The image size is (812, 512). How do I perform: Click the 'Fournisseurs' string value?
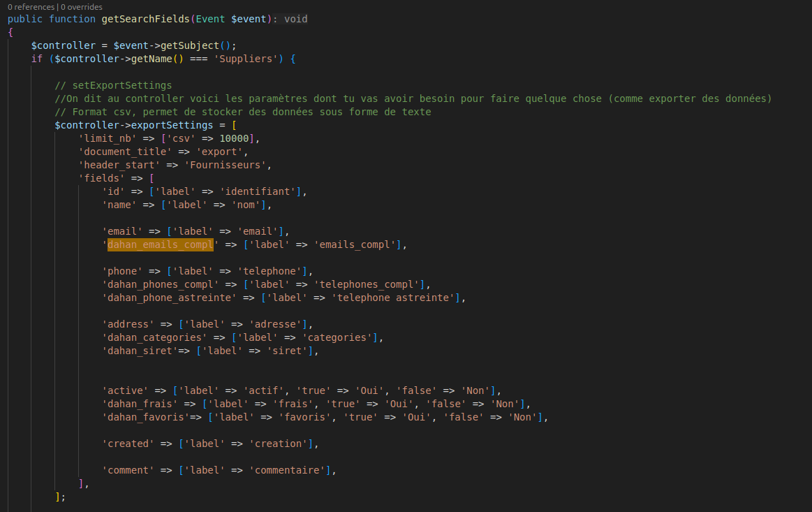[234, 165]
